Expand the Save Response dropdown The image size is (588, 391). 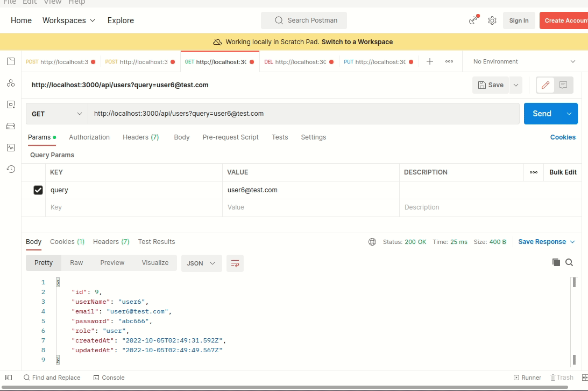click(572, 242)
